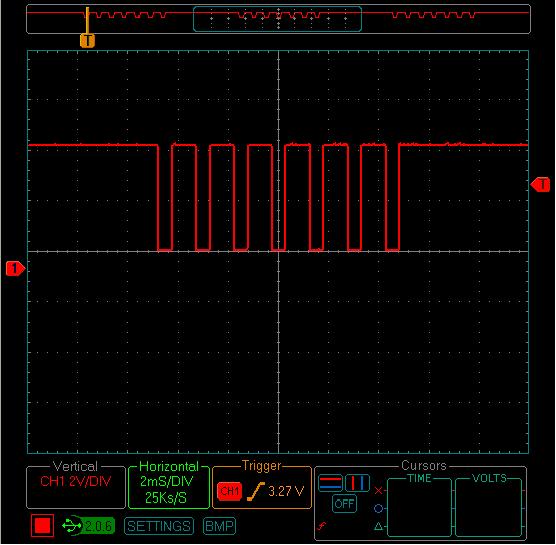This screenshot has height=545, width=556.
Task: Click the blue circle cursor marker icon
Action: pos(378,509)
